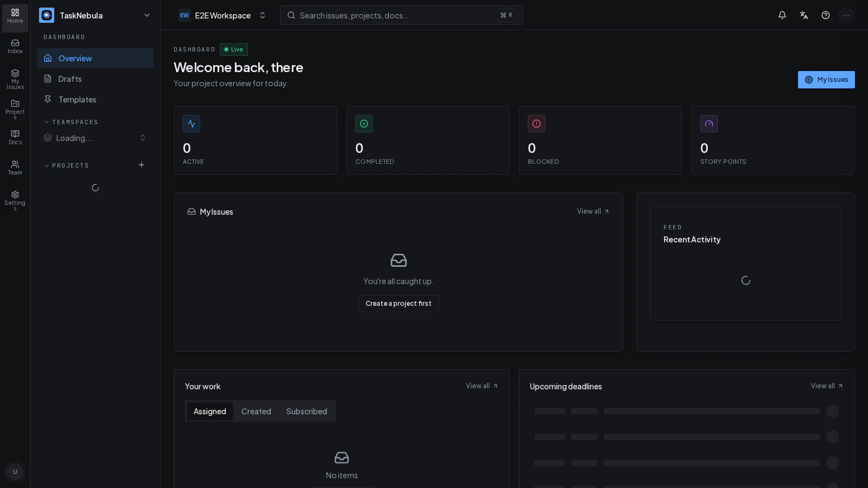Click the Live status badge
The image size is (868, 488).
(234, 49)
